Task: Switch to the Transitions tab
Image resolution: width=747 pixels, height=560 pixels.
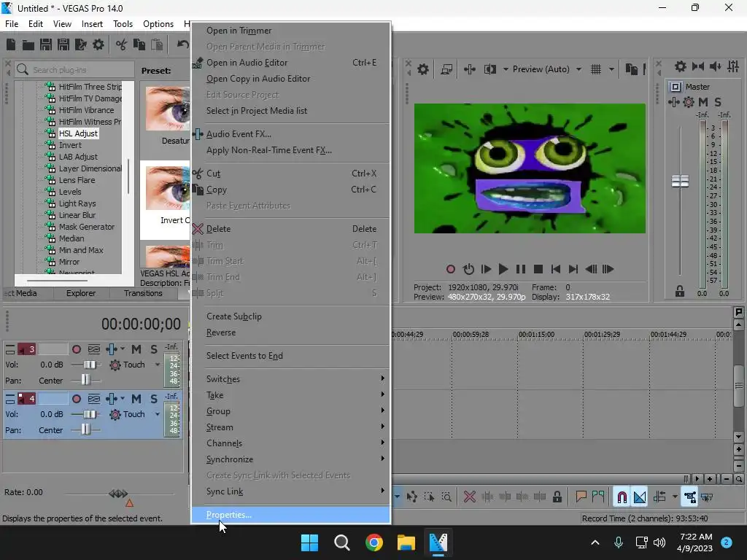Action: point(143,293)
